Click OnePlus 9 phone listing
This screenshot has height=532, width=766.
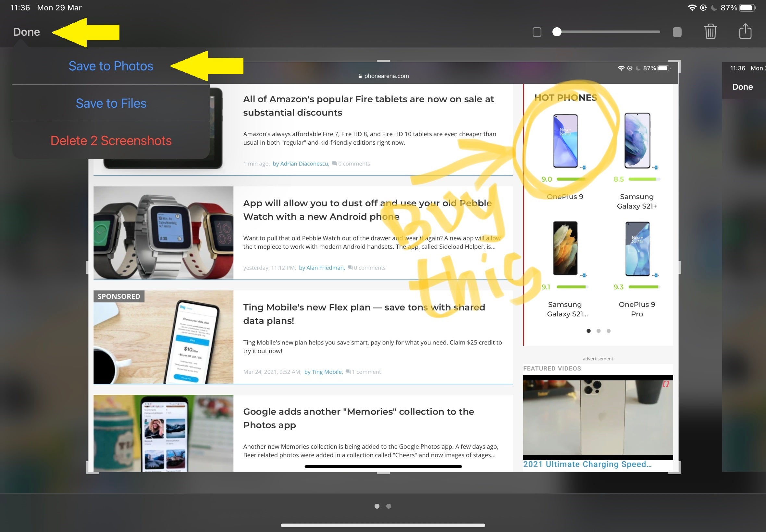(564, 155)
